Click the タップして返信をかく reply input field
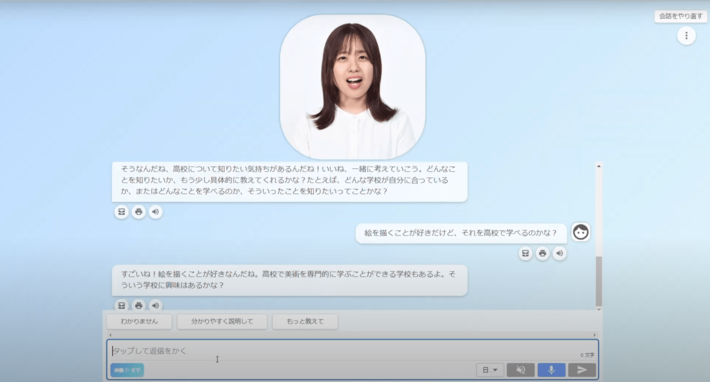Image resolution: width=710 pixels, height=382 pixels. tap(344, 351)
